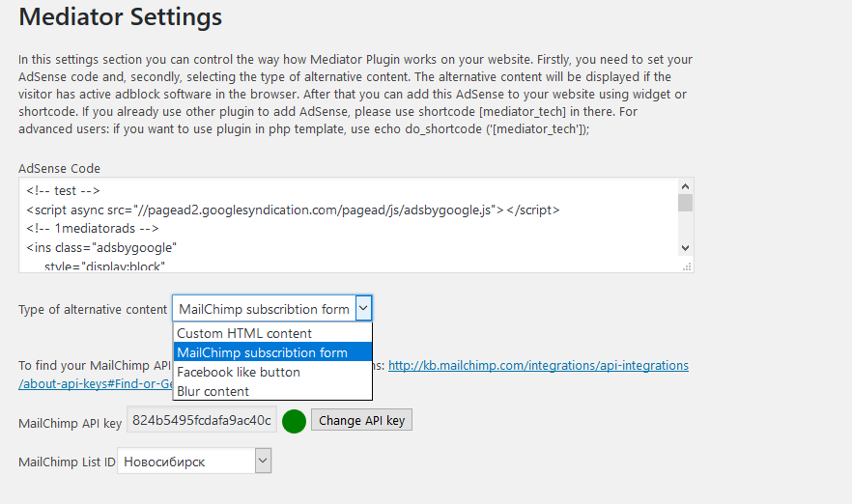Click the MailChimp API key label
This screenshot has height=504, width=852.
(69, 422)
